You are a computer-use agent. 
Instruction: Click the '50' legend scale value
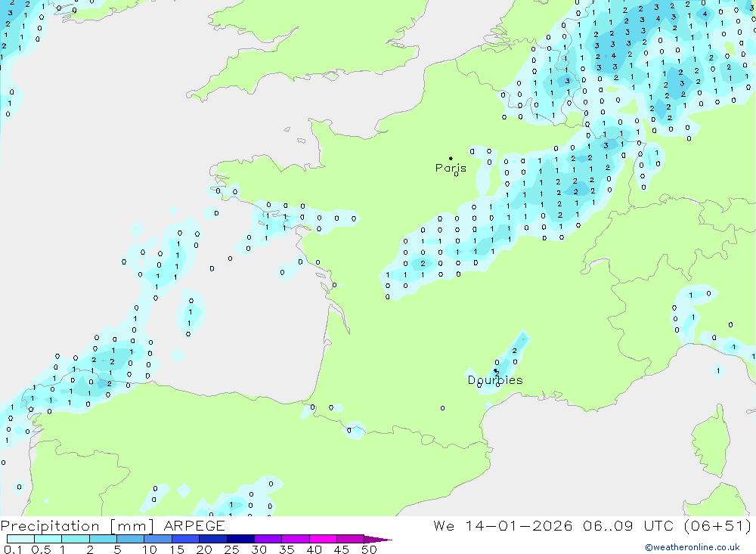click(x=369, y=549)
